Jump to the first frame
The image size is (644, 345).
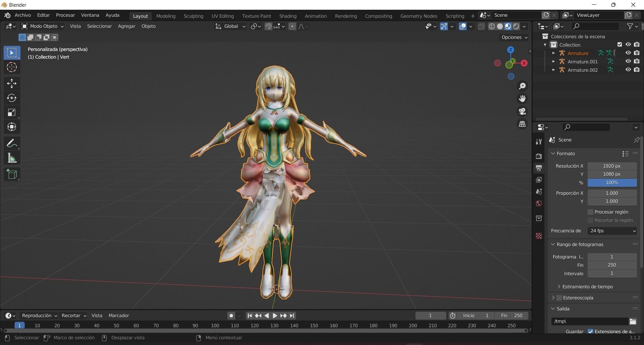coord(250,315)
